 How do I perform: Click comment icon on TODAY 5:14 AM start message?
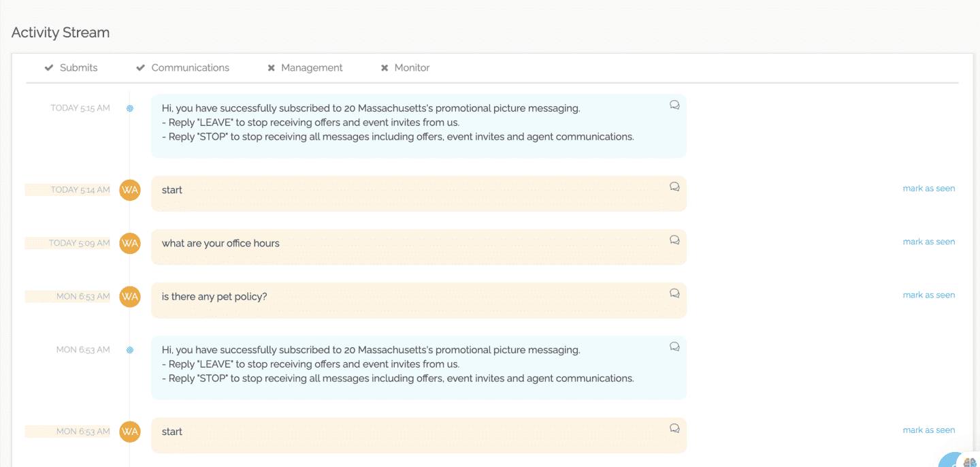tap(674, 187)
